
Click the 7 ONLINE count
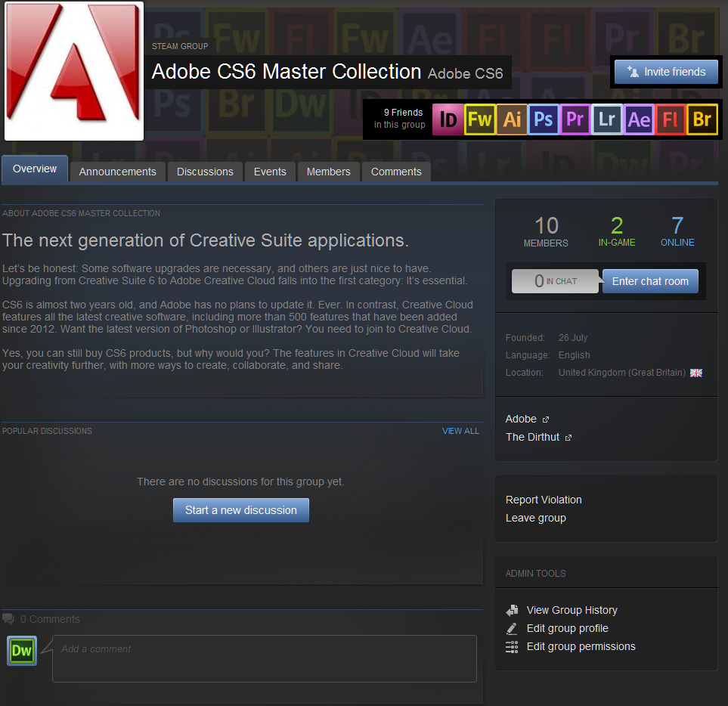coord(677,231)
